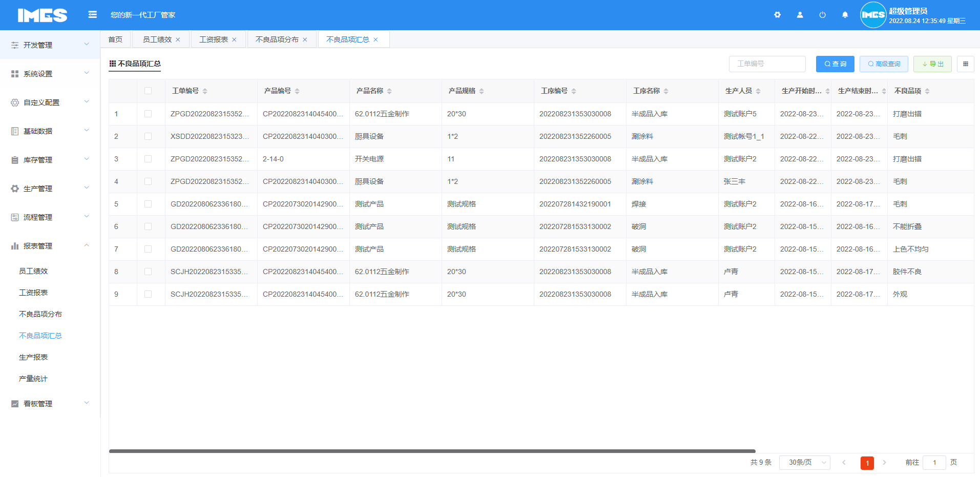Expand 开发管理 sidebar menu
The width and height of the screenshot is (980, 477).
(x=50, y=45)
